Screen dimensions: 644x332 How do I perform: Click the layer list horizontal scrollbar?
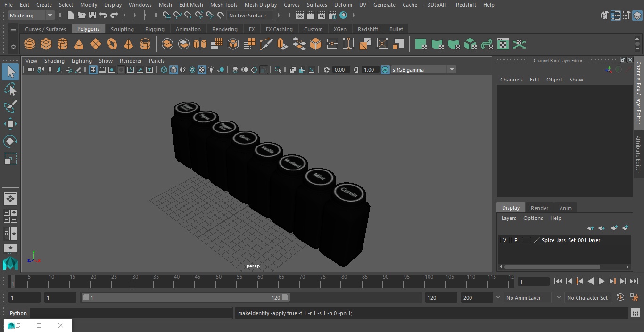click(553, 267)
